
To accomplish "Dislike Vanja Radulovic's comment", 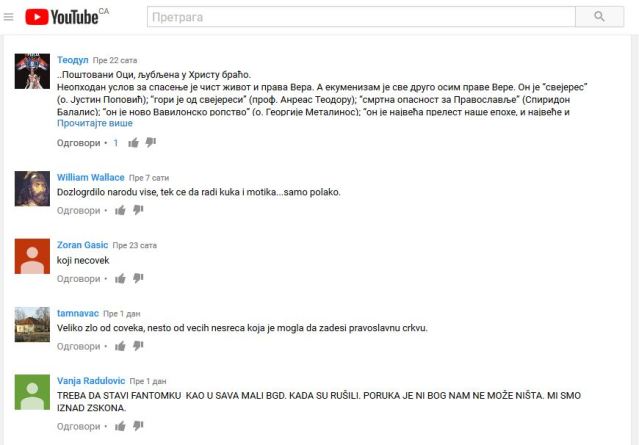I will [x=138, y=425].
